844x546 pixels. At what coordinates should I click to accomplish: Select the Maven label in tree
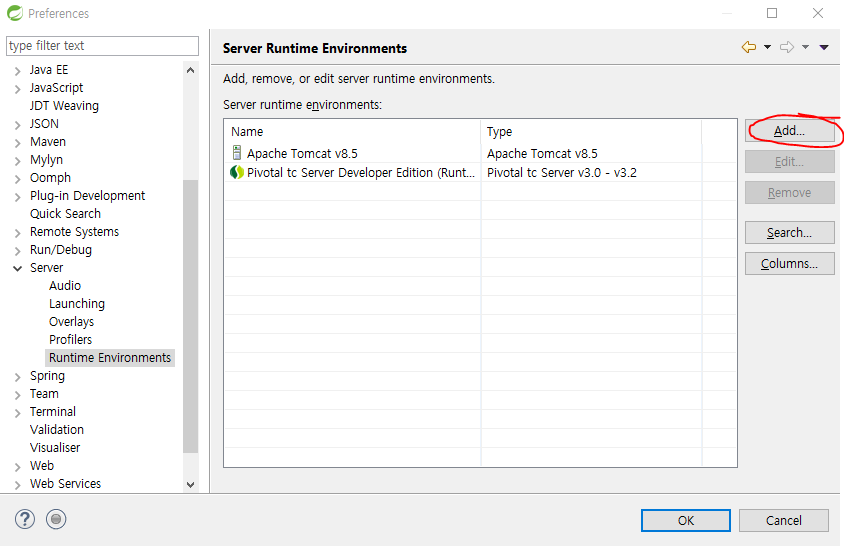point(47,142)
